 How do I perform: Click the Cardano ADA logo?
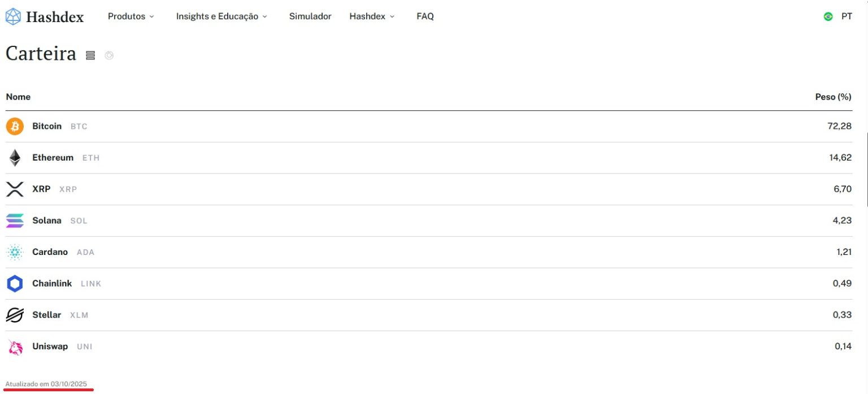point(15,252)
